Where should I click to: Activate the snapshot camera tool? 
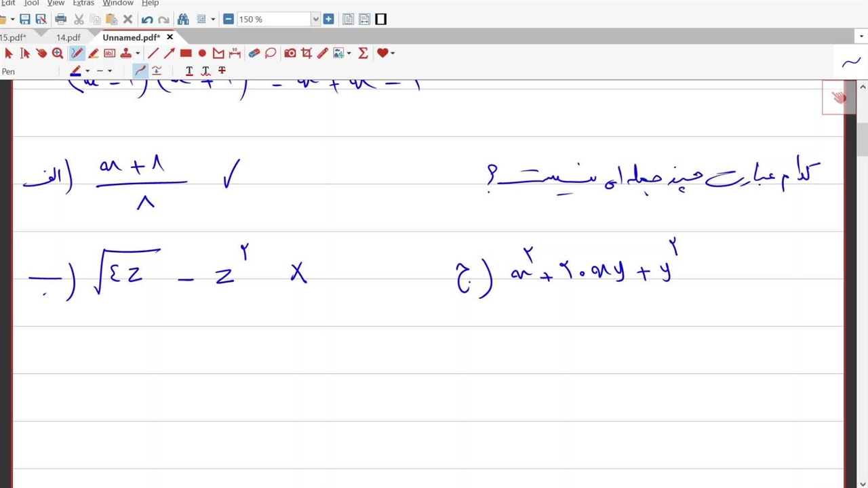tap(290, 53)
